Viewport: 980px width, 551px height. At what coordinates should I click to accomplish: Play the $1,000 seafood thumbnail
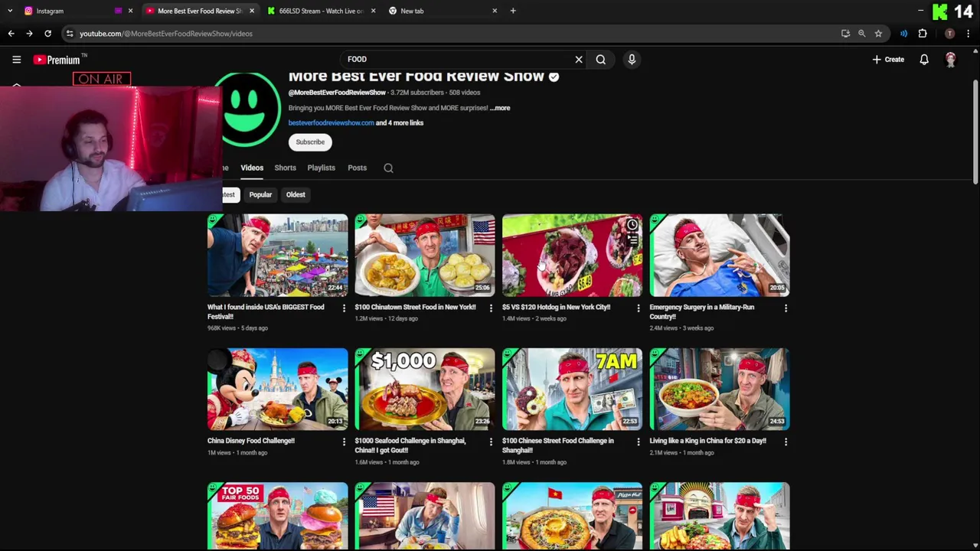pos(425,389)
